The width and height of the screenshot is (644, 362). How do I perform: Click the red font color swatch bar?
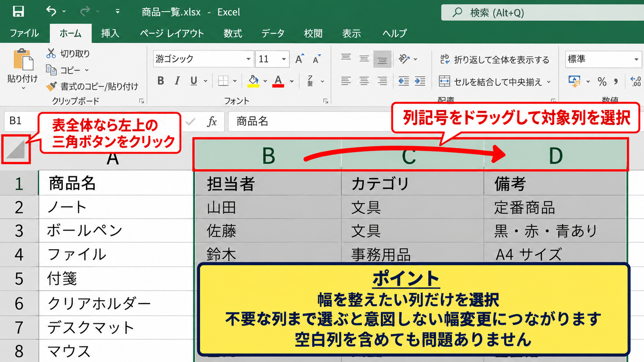coord(278,86)
